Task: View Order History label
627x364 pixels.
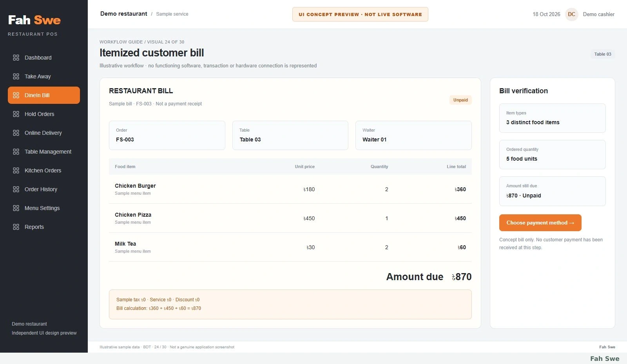Action: coord(41,189)
